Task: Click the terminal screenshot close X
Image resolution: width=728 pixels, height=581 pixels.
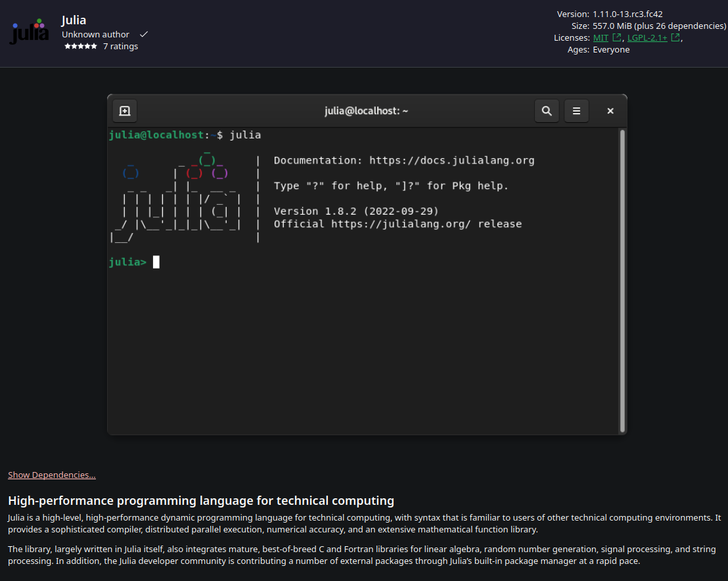Action: coord(610,111)
